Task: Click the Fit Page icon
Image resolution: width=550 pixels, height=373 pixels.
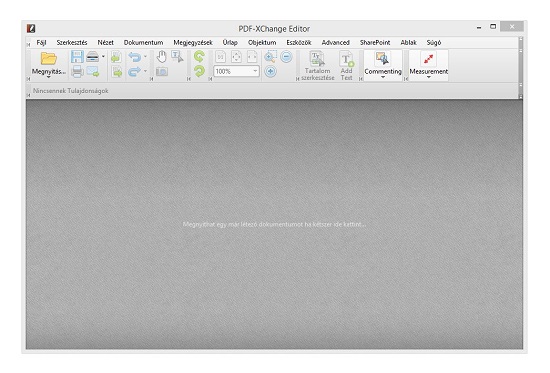Action: [x=236, y=57]
